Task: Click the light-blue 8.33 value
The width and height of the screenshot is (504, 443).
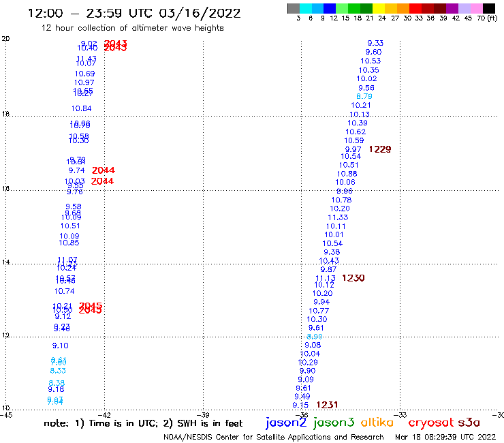Action: pyautogui.click(x=58, y=371)
